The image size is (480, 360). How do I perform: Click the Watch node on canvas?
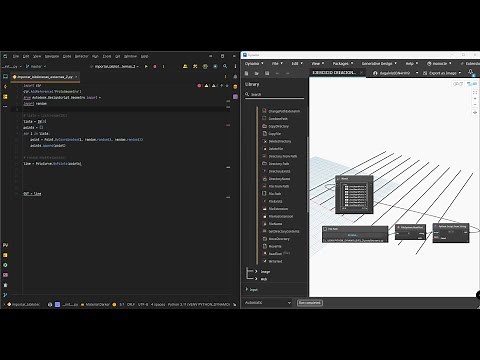[354, 195]
